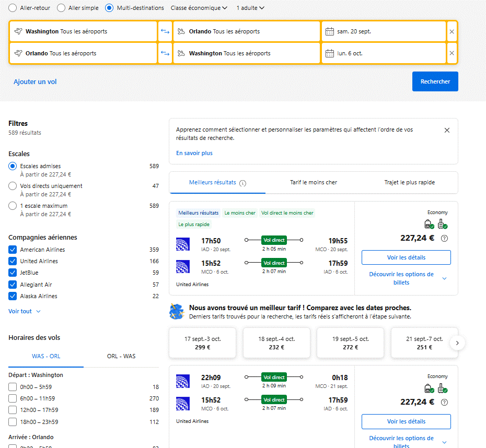Open the Classe économique dropdown

point(199,8)
